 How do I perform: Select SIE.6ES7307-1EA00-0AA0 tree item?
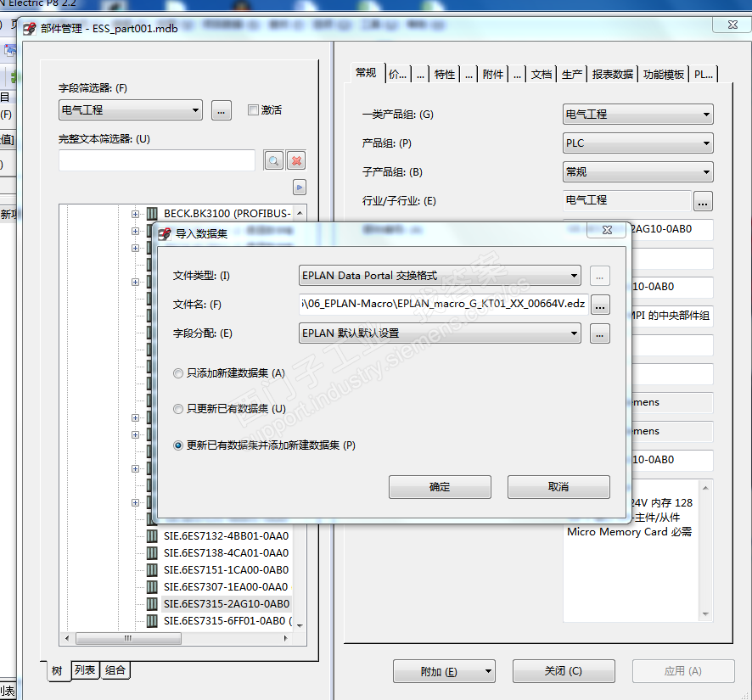[226, 587]
